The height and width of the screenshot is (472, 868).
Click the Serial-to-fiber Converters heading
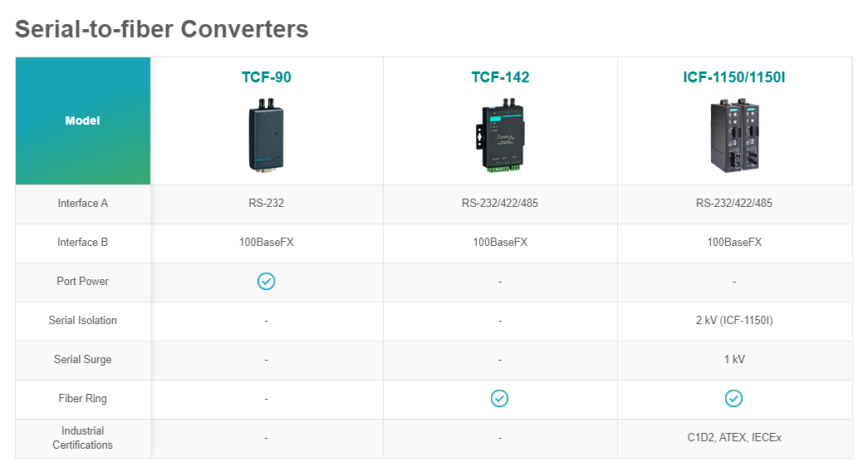click(x=162, y=29)
